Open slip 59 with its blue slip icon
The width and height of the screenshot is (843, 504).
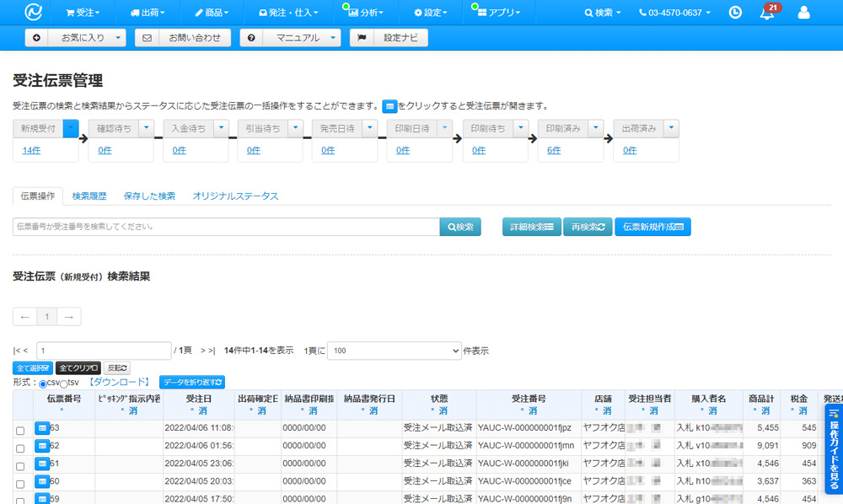pyautogui.click(x=42, y=499)
